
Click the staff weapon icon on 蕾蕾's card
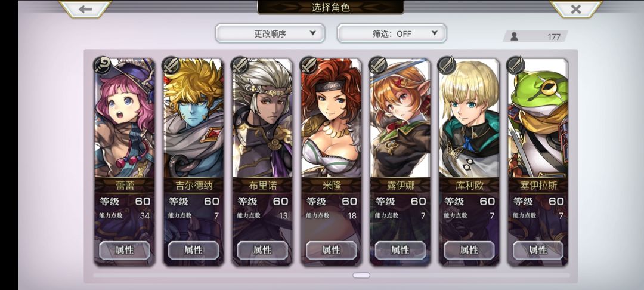[102, 65]
